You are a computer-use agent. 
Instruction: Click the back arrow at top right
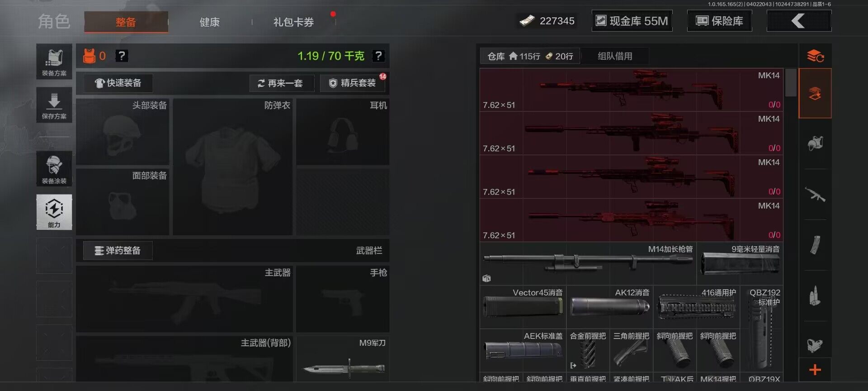(799, 21)
